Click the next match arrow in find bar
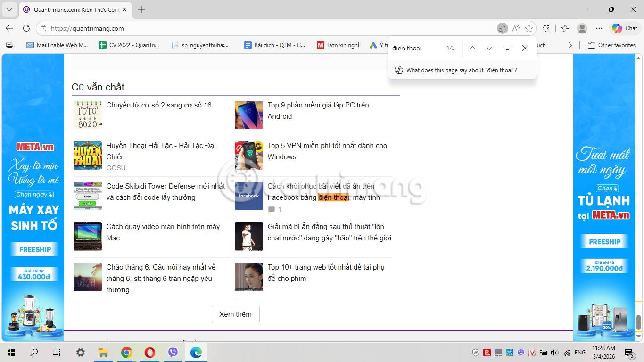This screenshot has height=362, width=644. [489, 48]
